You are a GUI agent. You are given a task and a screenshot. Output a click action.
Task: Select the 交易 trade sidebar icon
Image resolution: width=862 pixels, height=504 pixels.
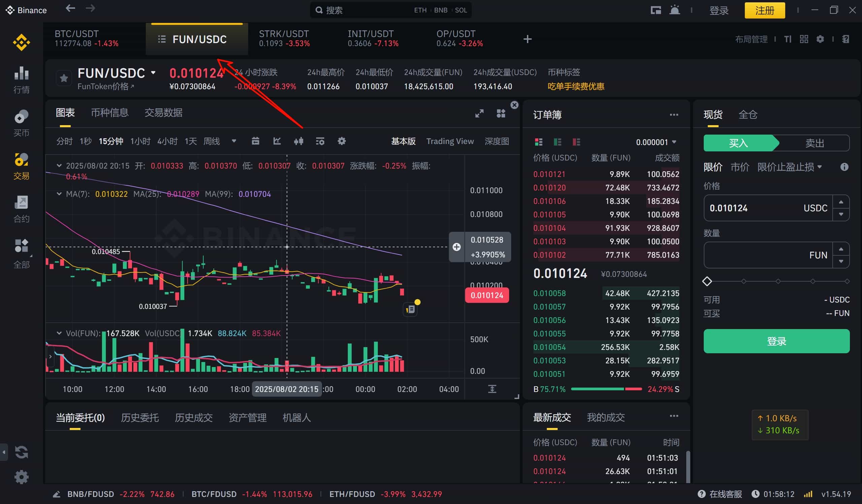click(x=21, y=167)
